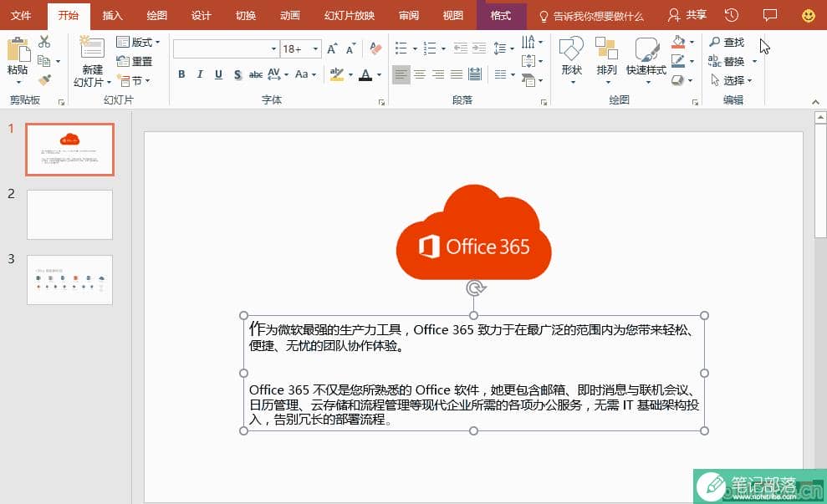Open Section dropdown

tap(134, 81)
